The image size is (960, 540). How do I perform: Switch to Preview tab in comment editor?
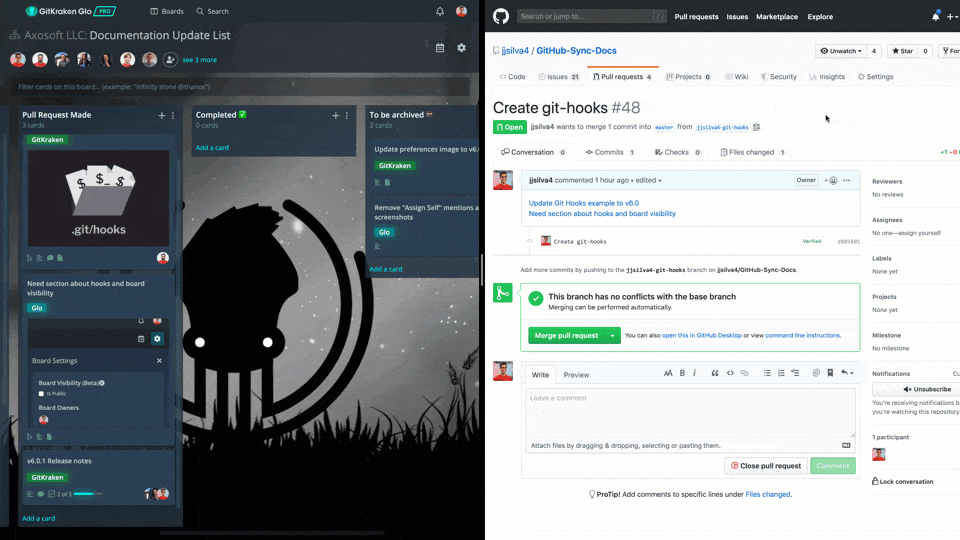point(576,375)
